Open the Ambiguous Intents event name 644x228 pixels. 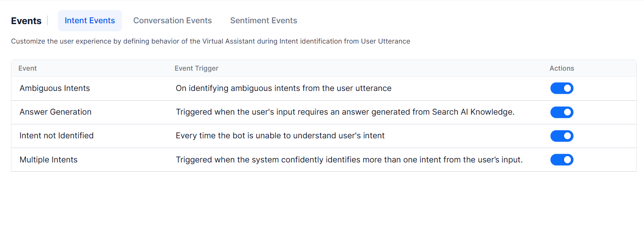pos(55,88)
